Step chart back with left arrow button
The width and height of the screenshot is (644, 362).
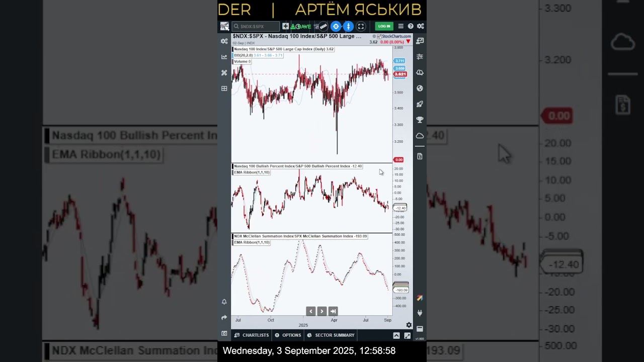pyautogui.click(x=311, y=311)
